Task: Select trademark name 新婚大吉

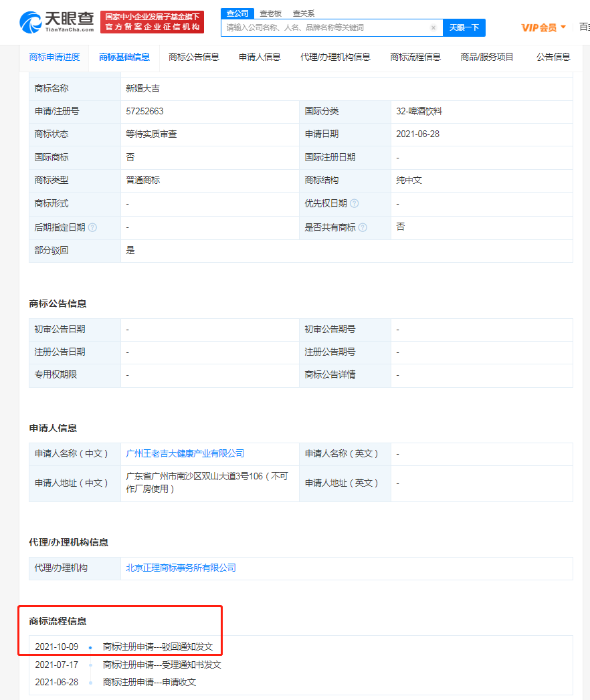Action: 143,89
